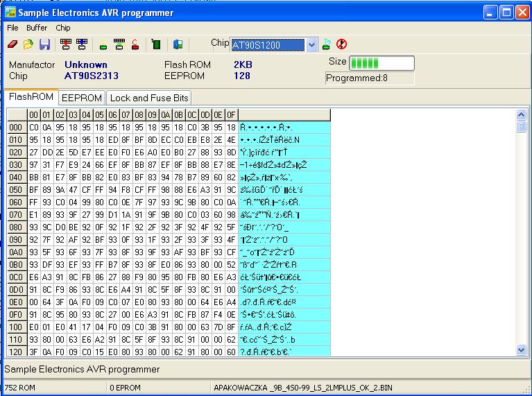Click the hex view scrollbar up arrow
Screen dimensions: 532x396
(521, 114)
